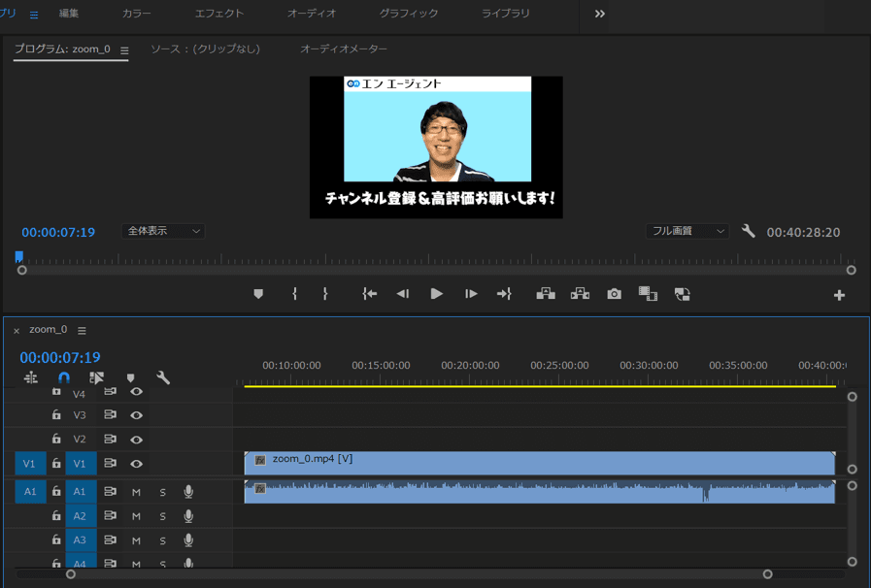Open the フル画質 playback resolution dropdown
This screenshot has height=588, width=871.
click(x=687, y=231)
